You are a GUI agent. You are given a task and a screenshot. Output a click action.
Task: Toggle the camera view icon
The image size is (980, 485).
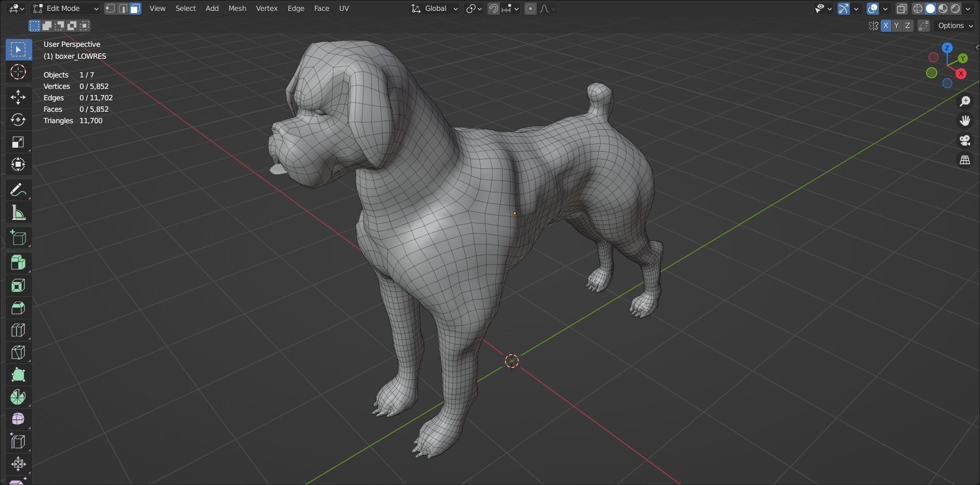(x=965, y=140)
